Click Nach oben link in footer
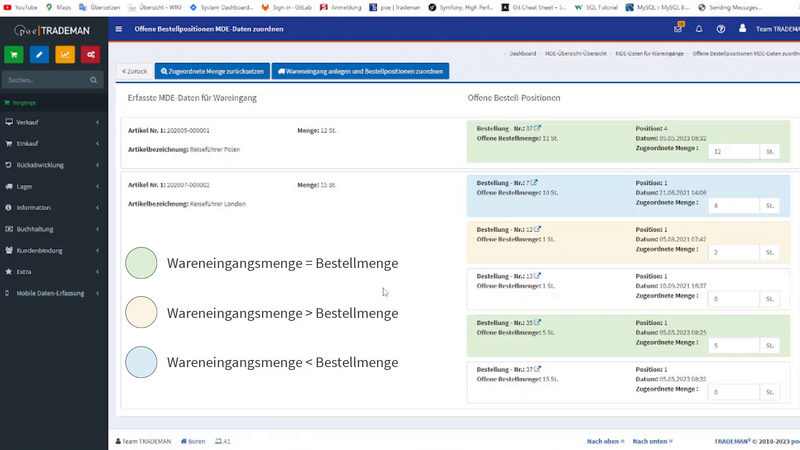Screen dimensions: 800x450 [606, 441]
